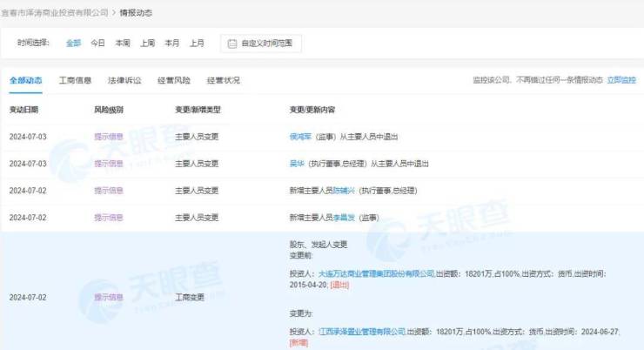644x350 pixels.
Task: View the 经营状况 tab
Action: coord(223,80)
